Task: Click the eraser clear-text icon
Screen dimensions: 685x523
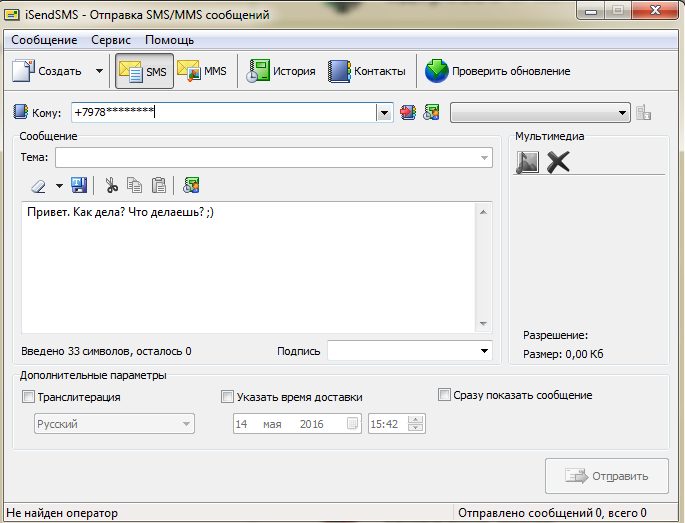Action: point(38,186)
